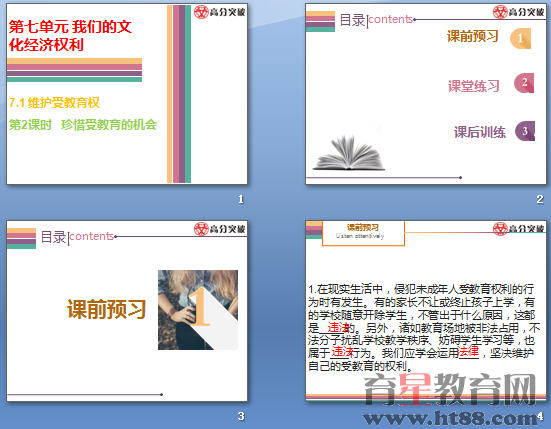551x429 pixels.
Task: Select slide 1 thumbnail titled 第七单元
Action: pos(127,94)
